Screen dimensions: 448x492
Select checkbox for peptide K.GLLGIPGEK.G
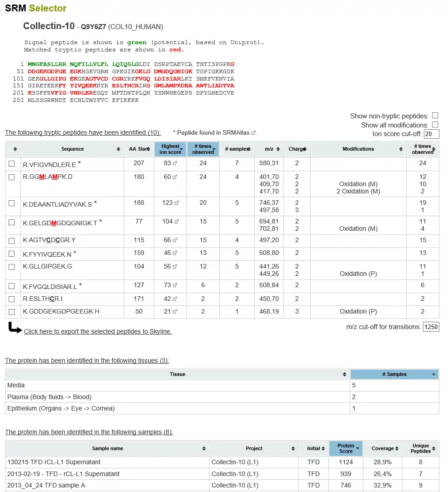[12, 267]
